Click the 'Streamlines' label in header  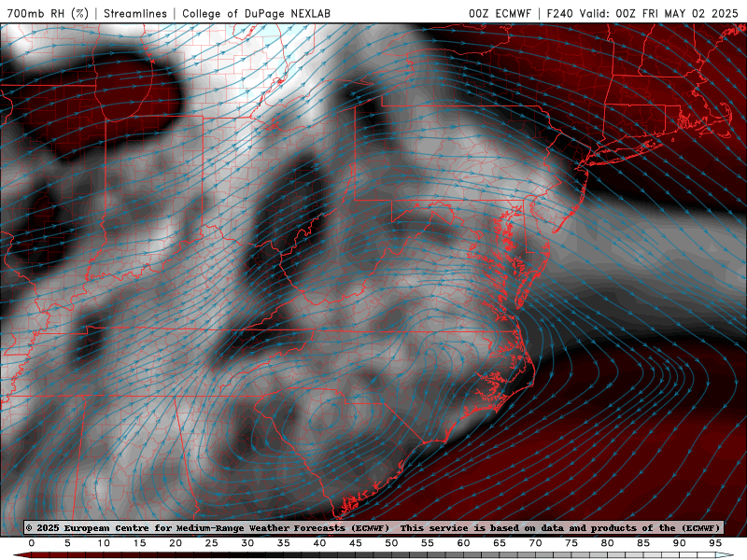click(135, 13)
